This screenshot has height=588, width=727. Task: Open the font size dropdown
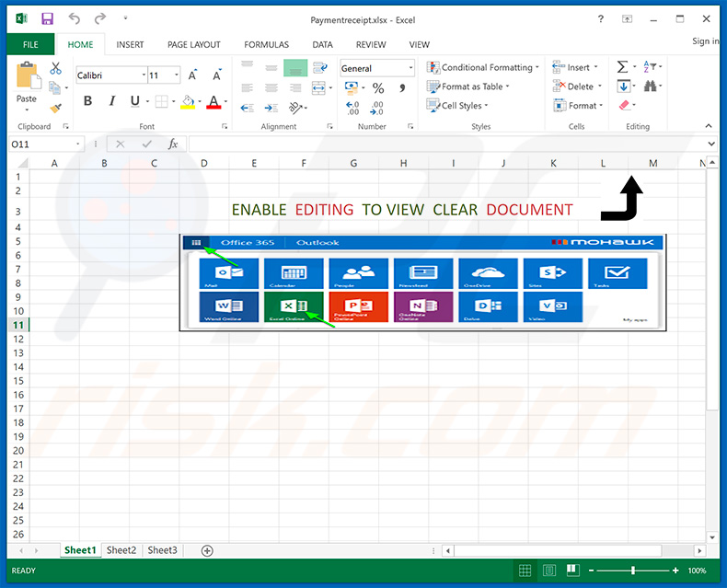coord(176,75)
